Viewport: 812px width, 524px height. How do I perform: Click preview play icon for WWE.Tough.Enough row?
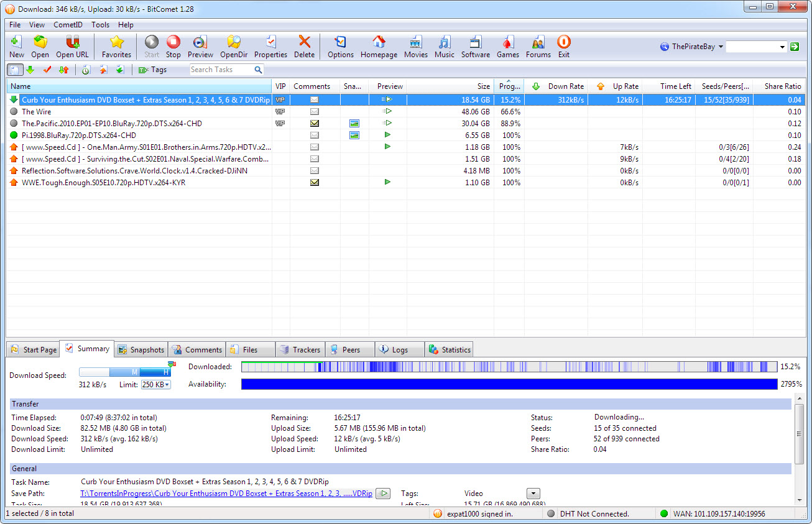(387, 182)
